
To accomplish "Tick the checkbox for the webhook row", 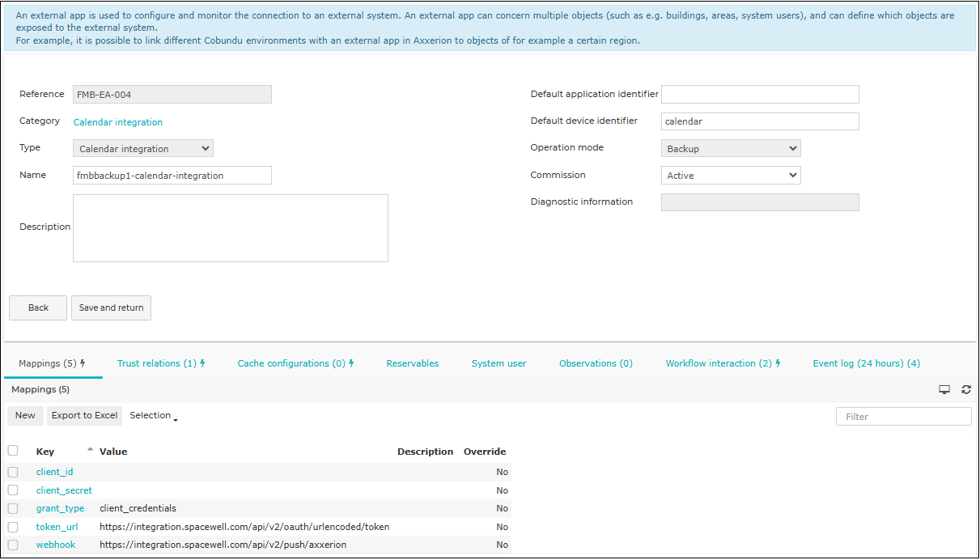I will coord(13,545).
